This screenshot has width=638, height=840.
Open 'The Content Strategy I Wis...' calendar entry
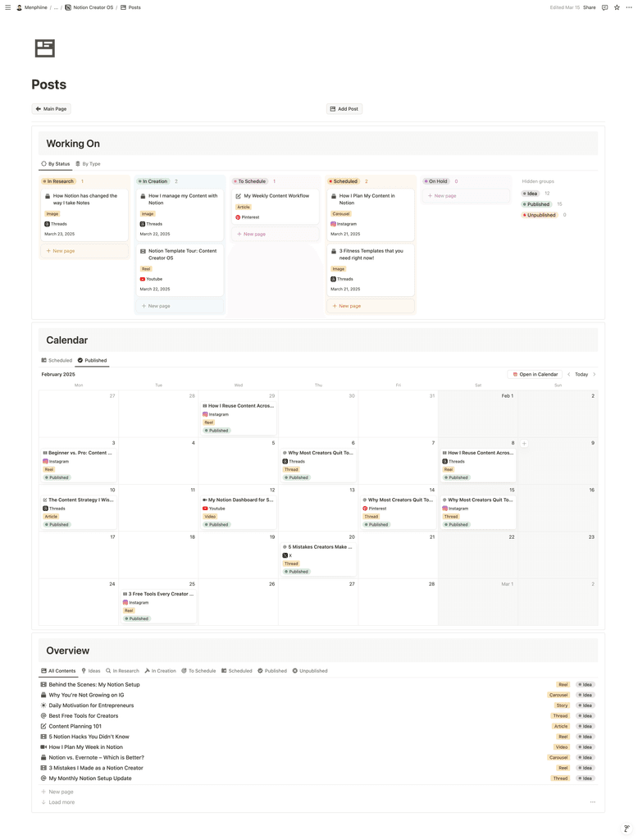(x=78, y=512)
